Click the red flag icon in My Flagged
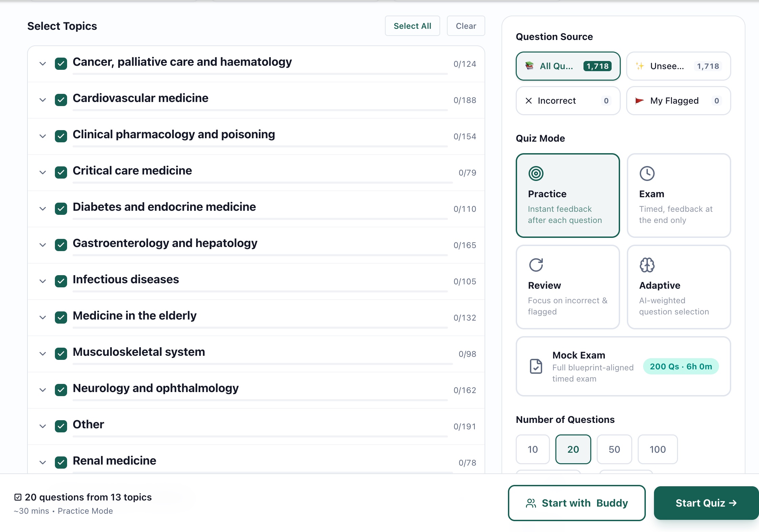The width and height of the screenshot is (759, 532). click(x=639, y=101)
